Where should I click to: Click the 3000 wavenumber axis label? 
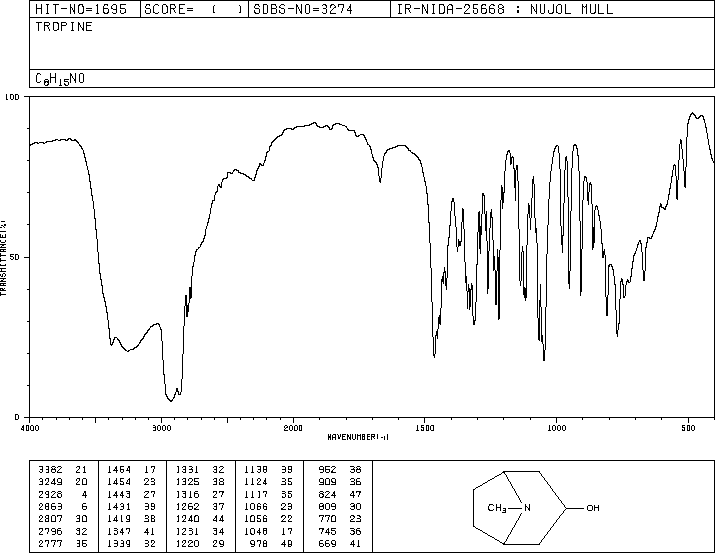(x=161, y=428)
